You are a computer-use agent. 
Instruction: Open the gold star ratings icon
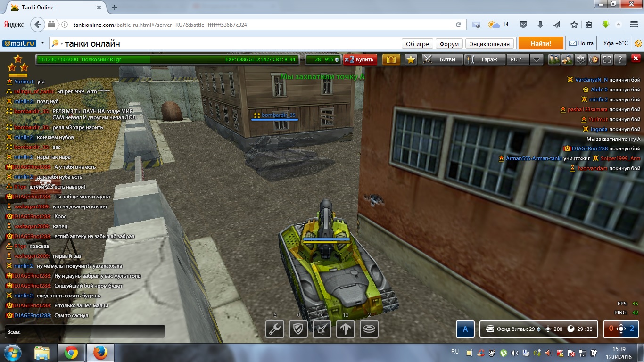tap(411, 59)
